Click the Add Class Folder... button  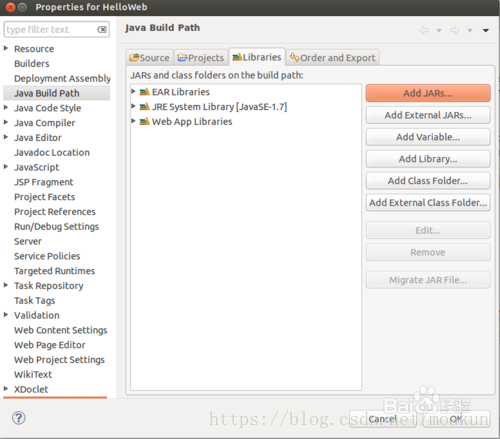click(428, 181)
